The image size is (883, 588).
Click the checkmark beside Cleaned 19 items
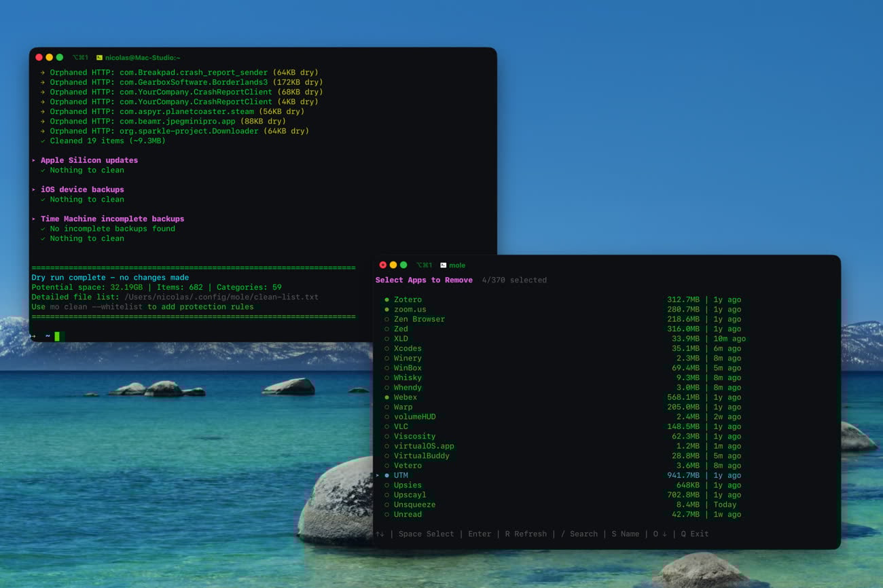43,141
